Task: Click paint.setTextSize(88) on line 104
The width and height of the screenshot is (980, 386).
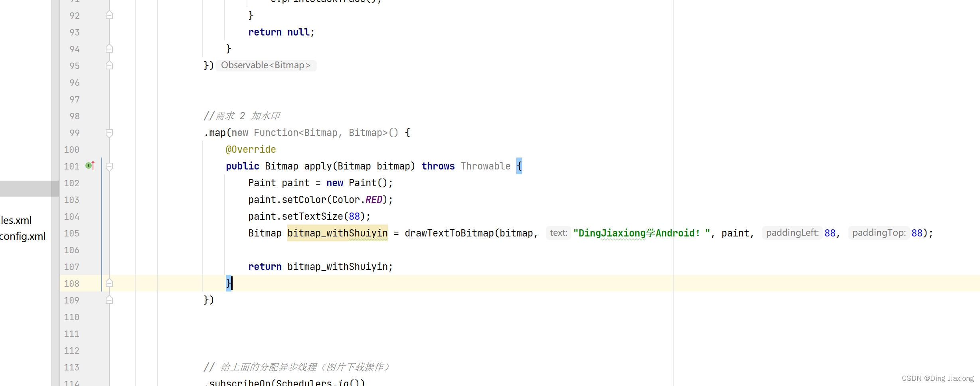Action: [309, 217]
